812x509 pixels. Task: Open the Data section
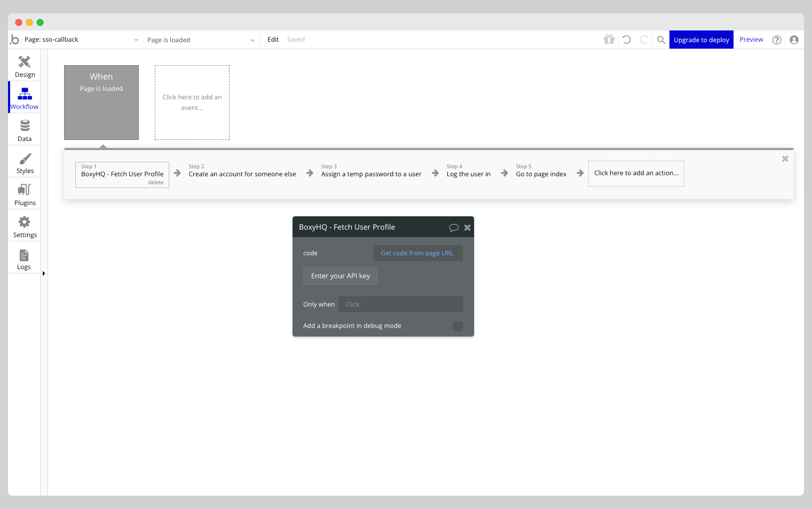tap(24, 129)
